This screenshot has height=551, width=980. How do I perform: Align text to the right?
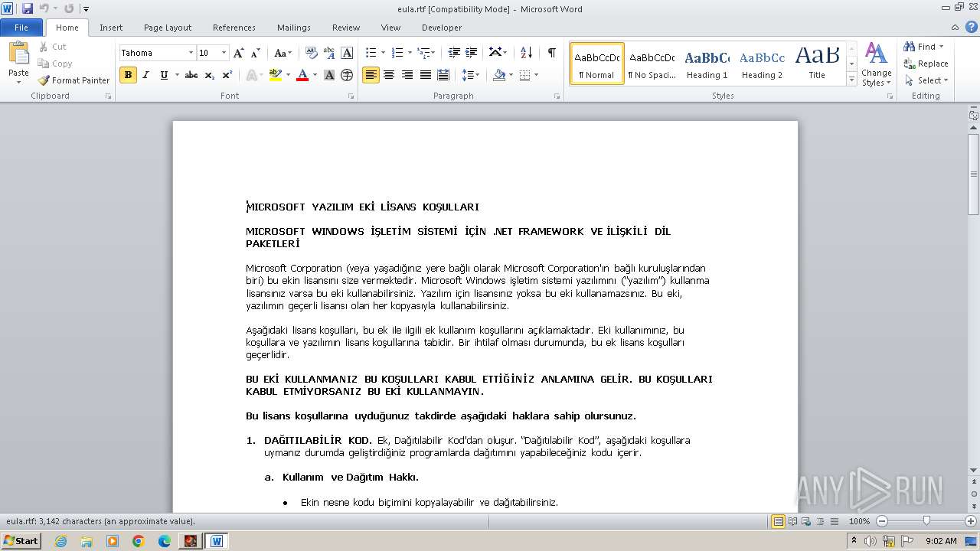click(x=407, y=75)
